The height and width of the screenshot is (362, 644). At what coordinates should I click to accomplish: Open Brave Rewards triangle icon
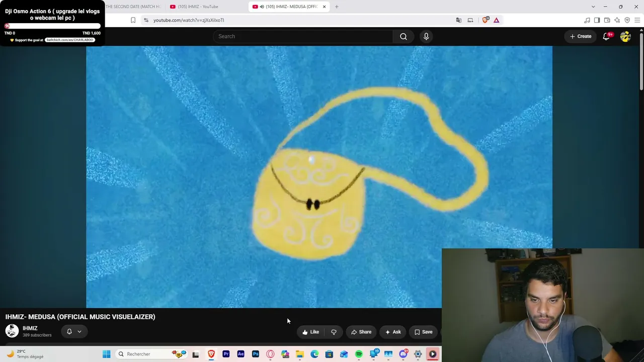click(x=497, y=20)
